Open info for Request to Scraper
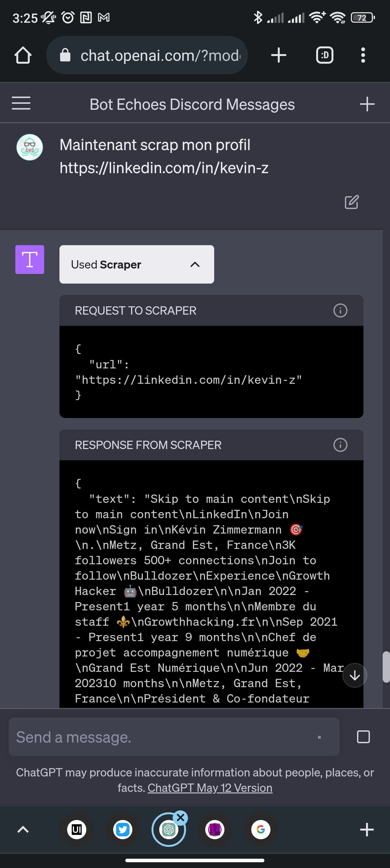 340,310
